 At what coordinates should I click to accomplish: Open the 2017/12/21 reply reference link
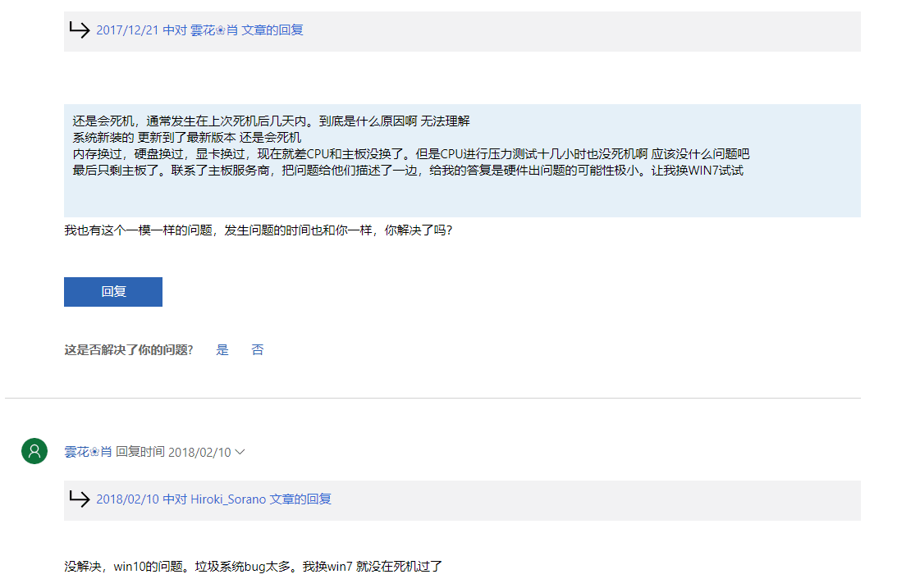click(x=199, y=30)
